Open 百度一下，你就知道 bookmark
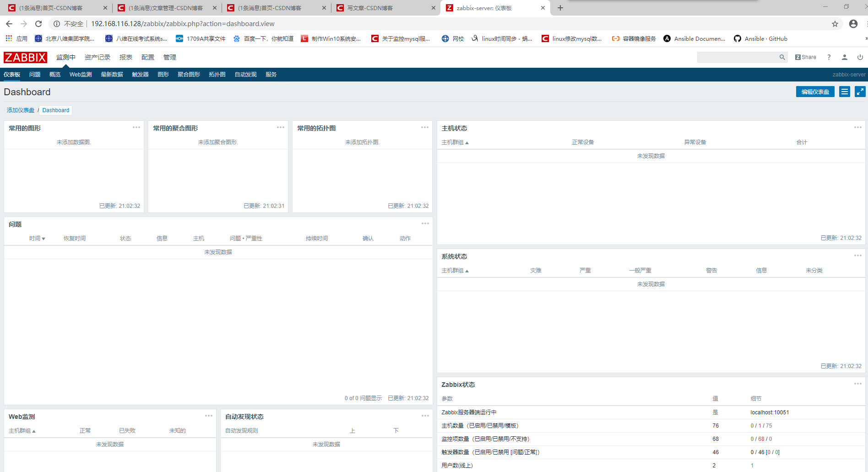 (x=263, y=39)
